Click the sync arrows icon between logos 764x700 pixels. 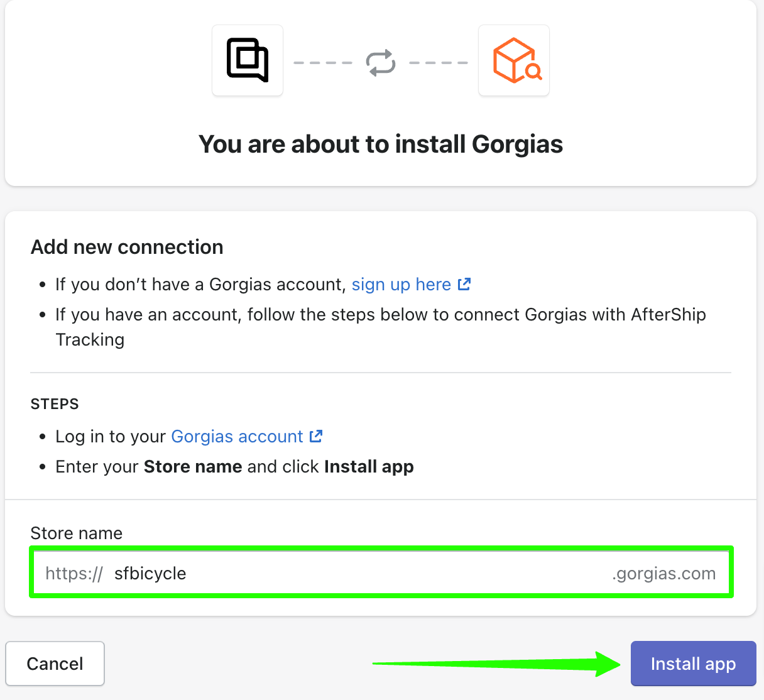pos(381,63)
